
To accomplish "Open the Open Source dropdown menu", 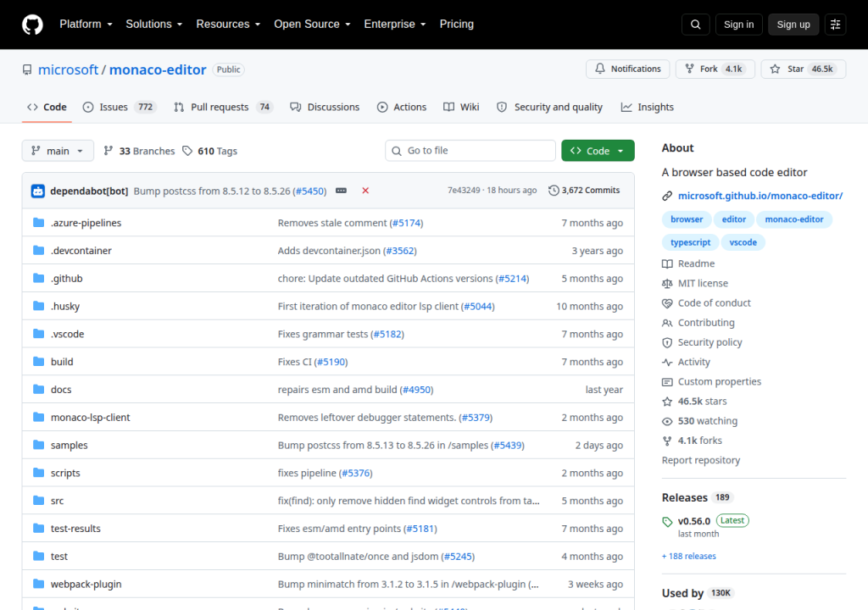I will point(312,25).
